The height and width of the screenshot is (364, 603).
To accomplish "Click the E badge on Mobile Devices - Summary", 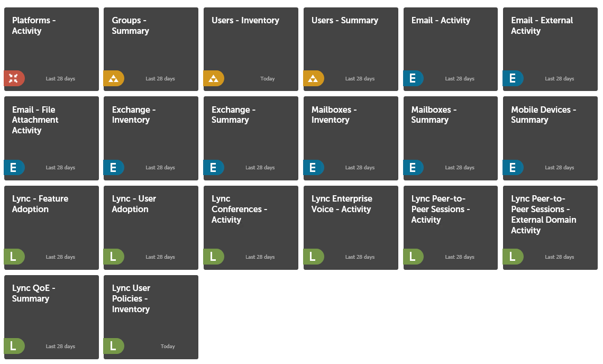I will click(x=513, y=168).
